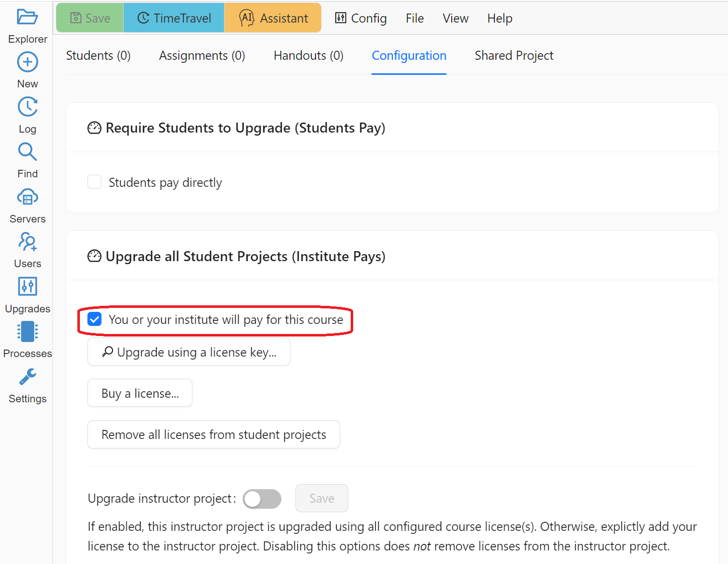Expand the Help menu
Viewport: 728px width, 564px height.
pyautogui.click(x=499, y=19)
